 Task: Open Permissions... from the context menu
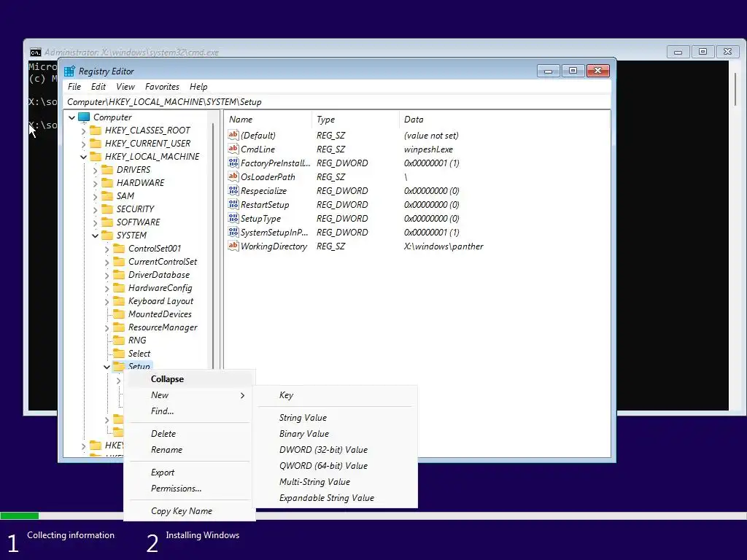click(190, 489)
